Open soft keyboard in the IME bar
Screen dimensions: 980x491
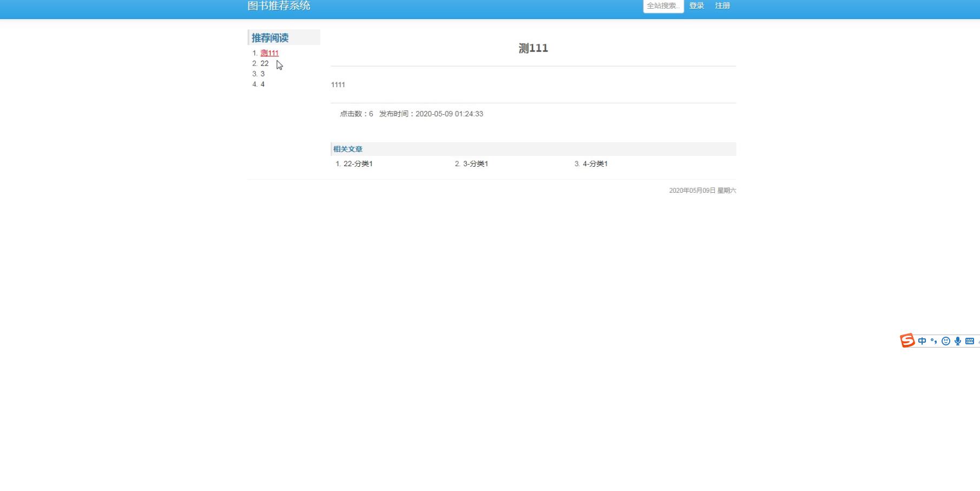[970, 341]
